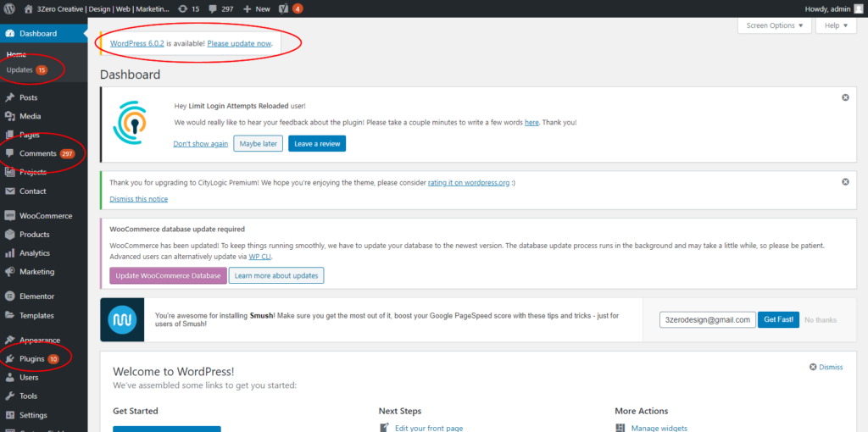Screen dimensions: 868x432
Task: Open rating it on wordpress.org link
Action: pos(468,182)
